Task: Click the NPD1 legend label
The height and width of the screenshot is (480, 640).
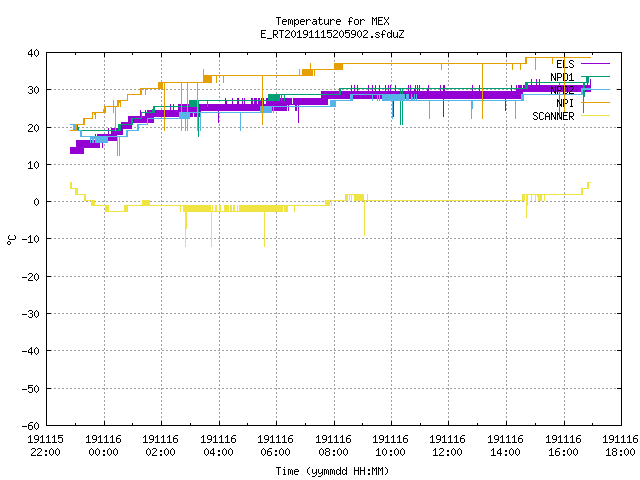Action: [562, 77]
